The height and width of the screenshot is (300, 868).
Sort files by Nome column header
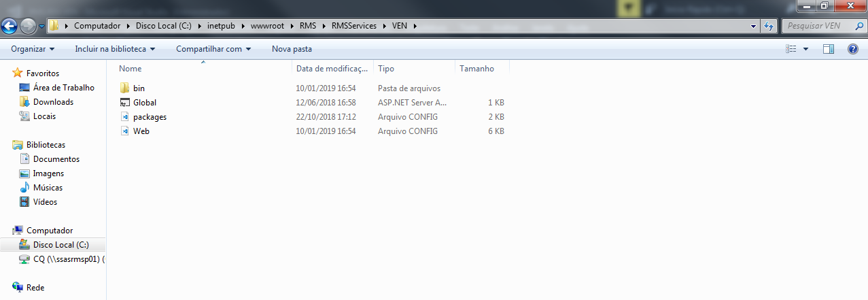click(x=203, y=69)
